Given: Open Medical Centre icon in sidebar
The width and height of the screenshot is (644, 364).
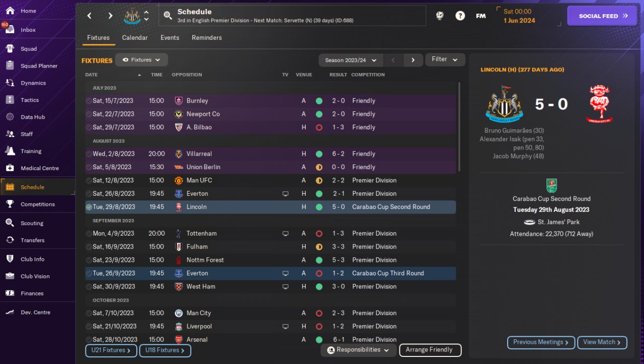Looking at the screenshot, I should tap(10, 168).
